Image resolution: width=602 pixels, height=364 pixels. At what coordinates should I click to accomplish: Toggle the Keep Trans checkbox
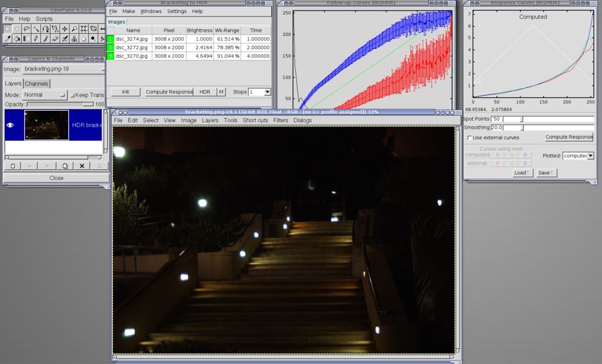pyautogui.click(x=72, y=95)
